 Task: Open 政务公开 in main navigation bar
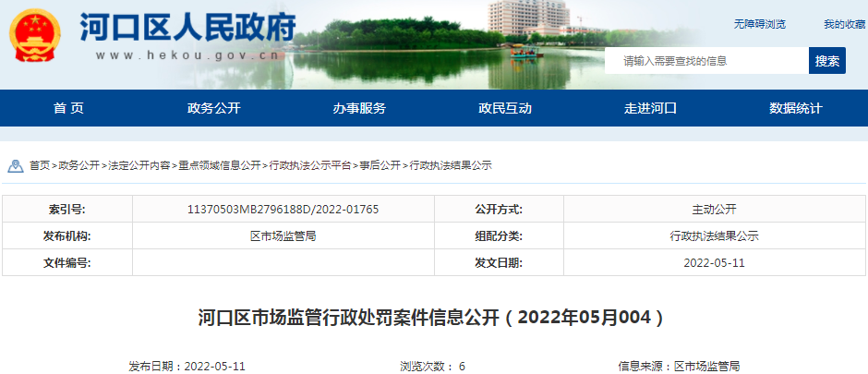[213, 108]
